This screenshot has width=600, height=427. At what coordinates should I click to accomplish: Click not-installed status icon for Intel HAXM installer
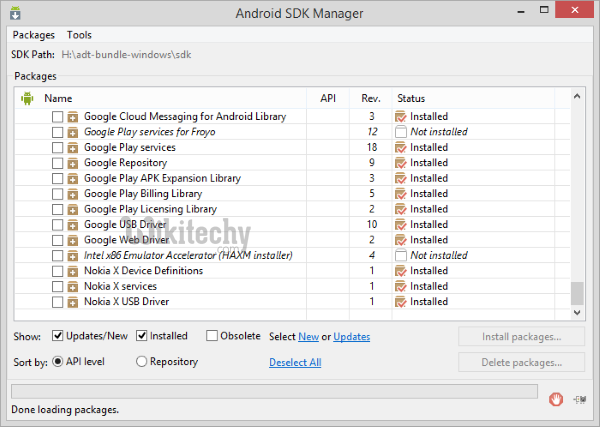point(401,255)
